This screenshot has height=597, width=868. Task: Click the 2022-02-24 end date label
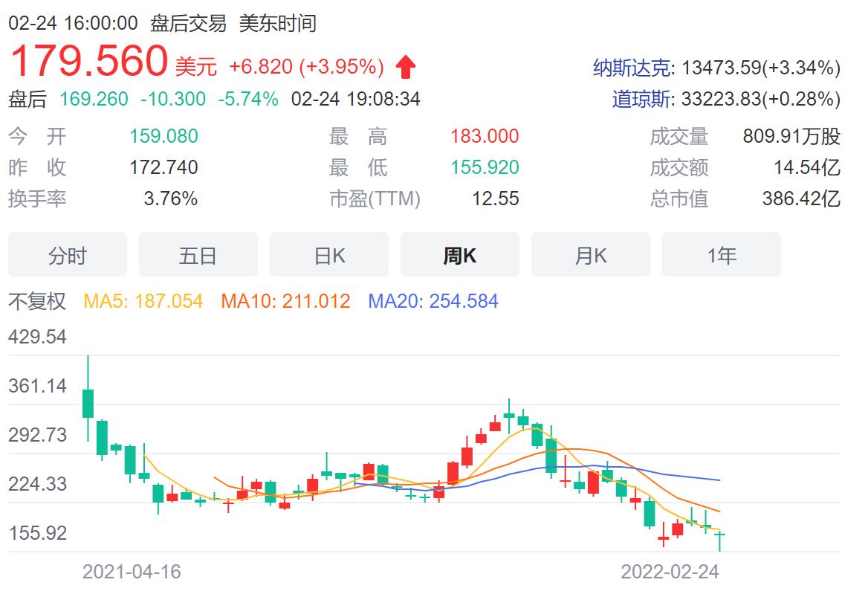point(670,572)
